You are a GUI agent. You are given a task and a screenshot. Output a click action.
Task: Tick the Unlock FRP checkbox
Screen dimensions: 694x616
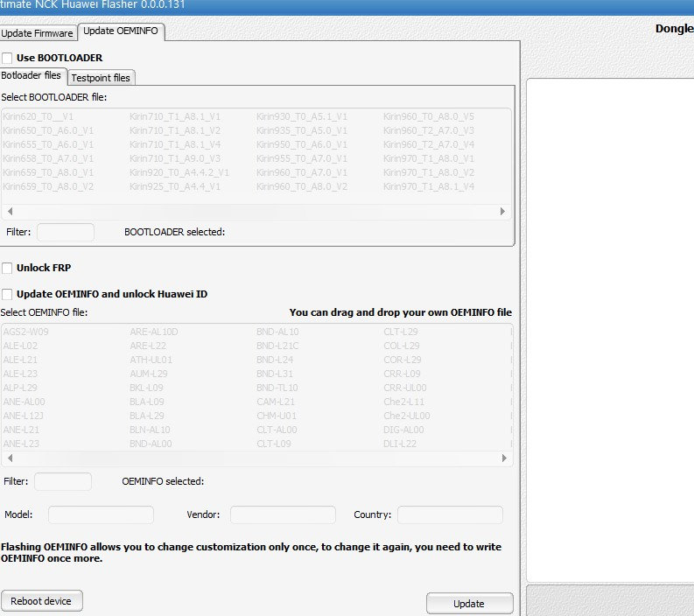pyautogui.click(x=7, y=268)
